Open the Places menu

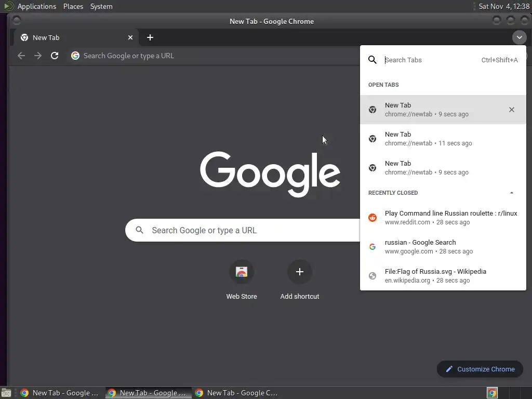tap(73, 6)
